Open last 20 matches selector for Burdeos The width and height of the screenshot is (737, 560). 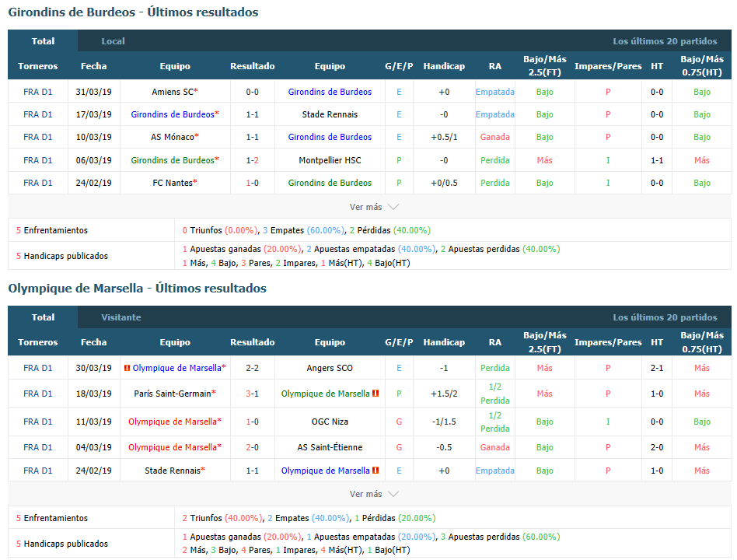click(665, 41)
